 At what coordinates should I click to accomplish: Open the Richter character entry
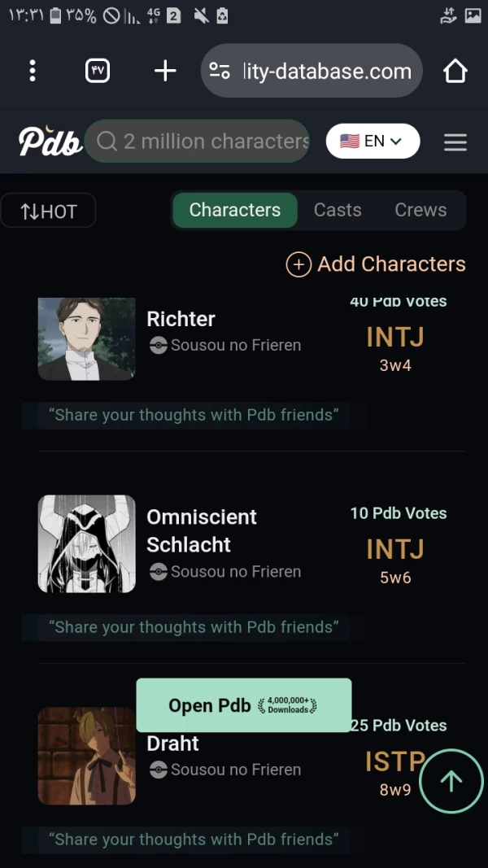(181, 319)
